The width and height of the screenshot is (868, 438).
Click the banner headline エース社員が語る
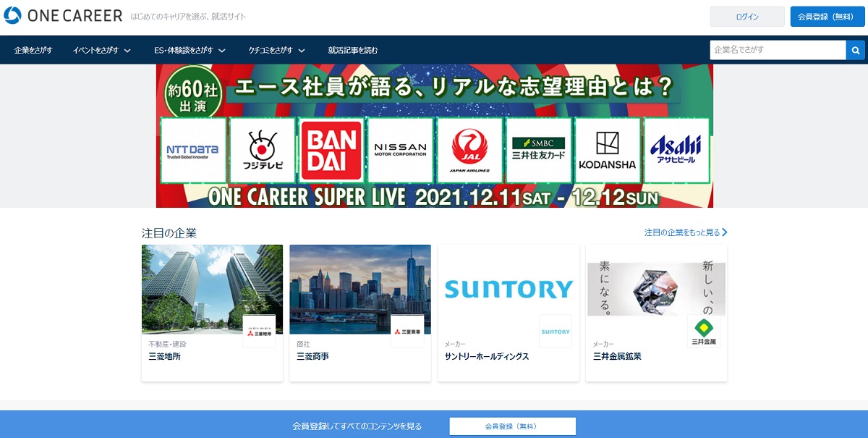pos(456,88)
